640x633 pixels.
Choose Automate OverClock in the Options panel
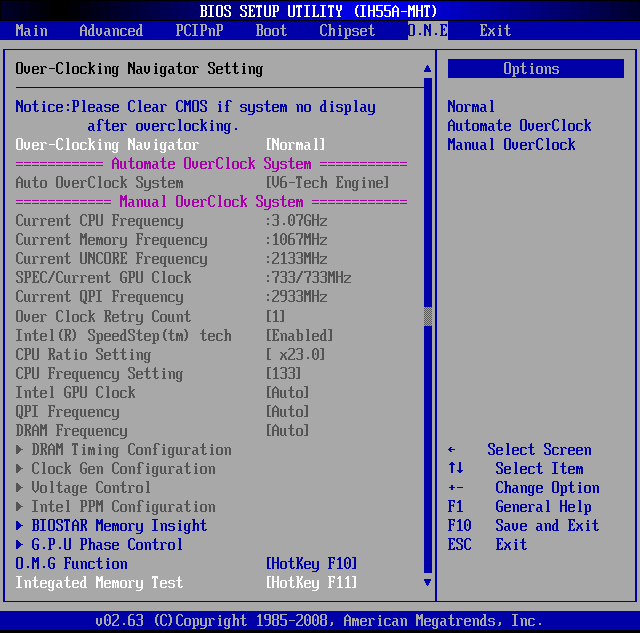(x=519, y=125)
